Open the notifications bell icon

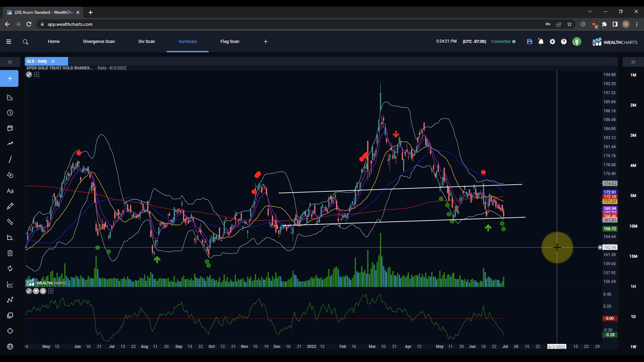541,42
